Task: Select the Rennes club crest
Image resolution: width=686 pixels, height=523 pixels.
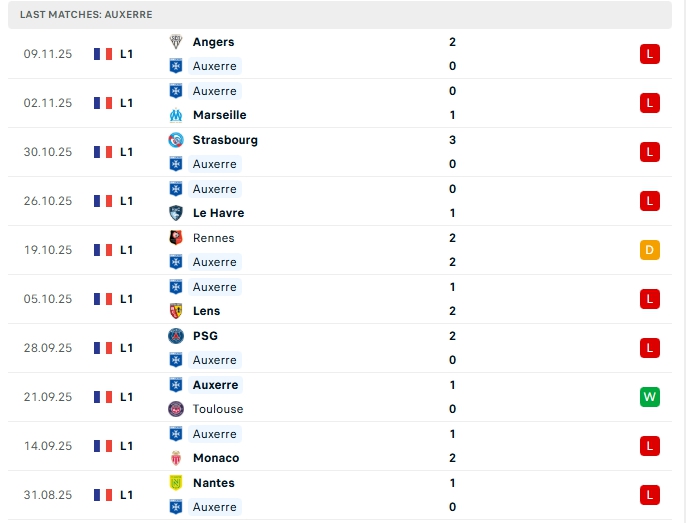Action: [x=176, y=238]
